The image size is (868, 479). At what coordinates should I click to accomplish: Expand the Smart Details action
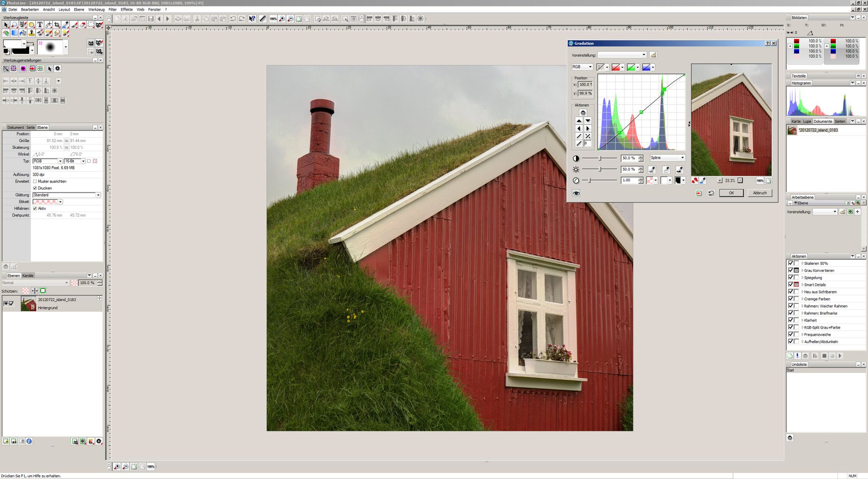[x=802, y=285]
